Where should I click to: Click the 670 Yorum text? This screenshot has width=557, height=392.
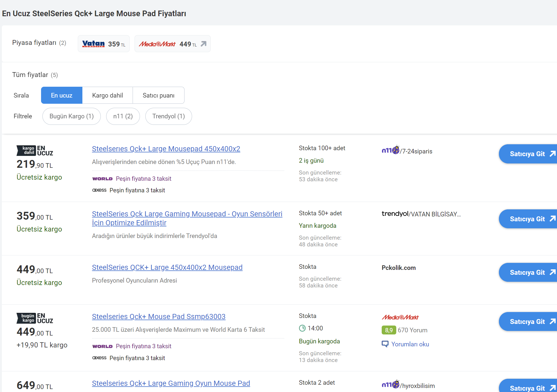click(412, 330)
